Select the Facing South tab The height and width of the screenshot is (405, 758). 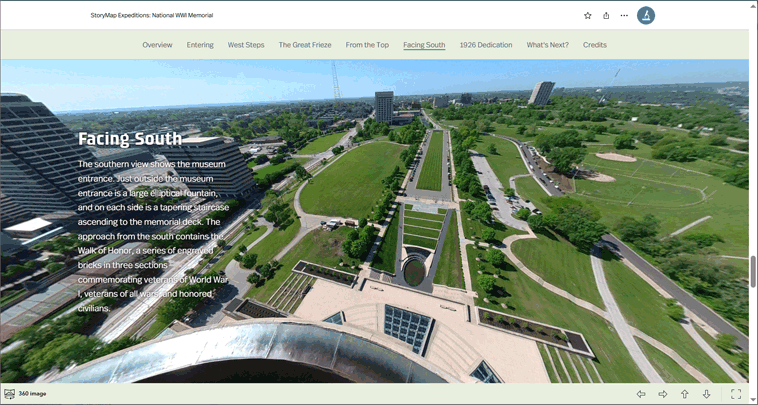pyautogui.click(x=424, y=45)
